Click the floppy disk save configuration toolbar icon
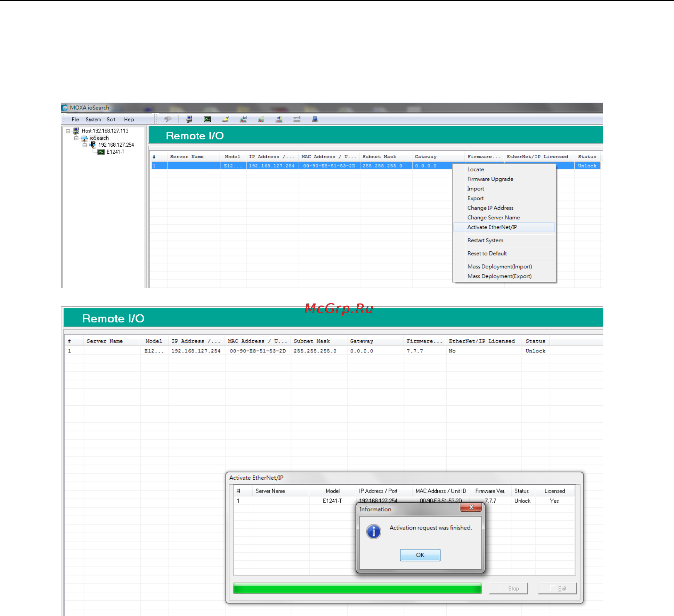The image size is (674, 616). point(243,119)
